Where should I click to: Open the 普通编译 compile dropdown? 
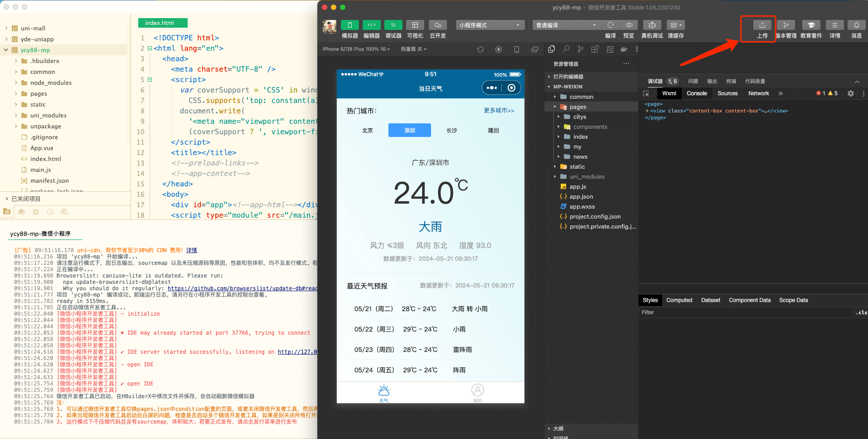566,25
